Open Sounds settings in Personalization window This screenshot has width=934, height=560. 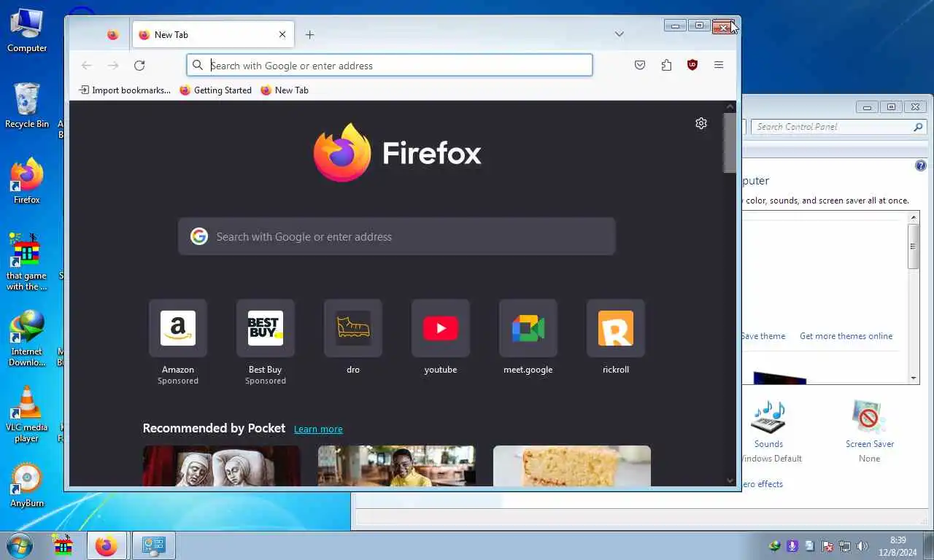tap(768, 431)
